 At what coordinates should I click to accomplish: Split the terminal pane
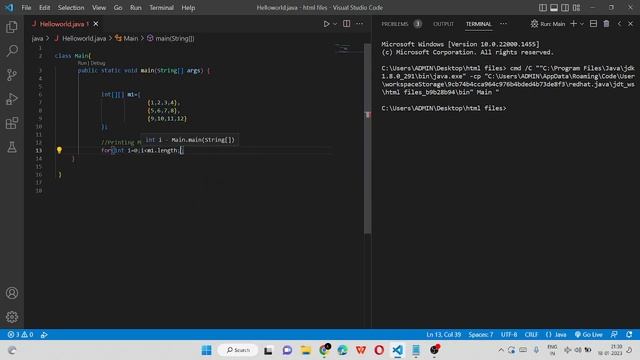[593, 24]
